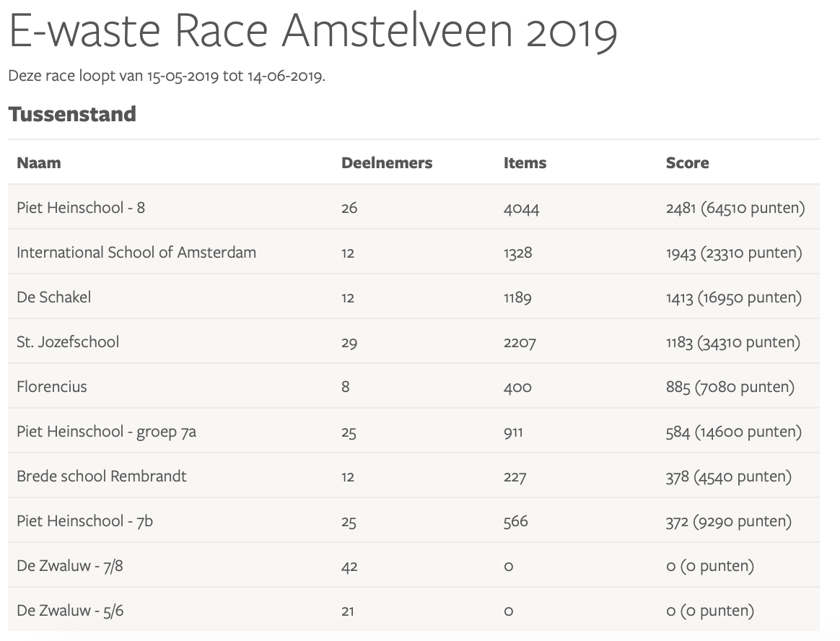Screen dimensions: 840x641
Task: Select Piet Heinschool - 7b row
Action: (84, 521)
